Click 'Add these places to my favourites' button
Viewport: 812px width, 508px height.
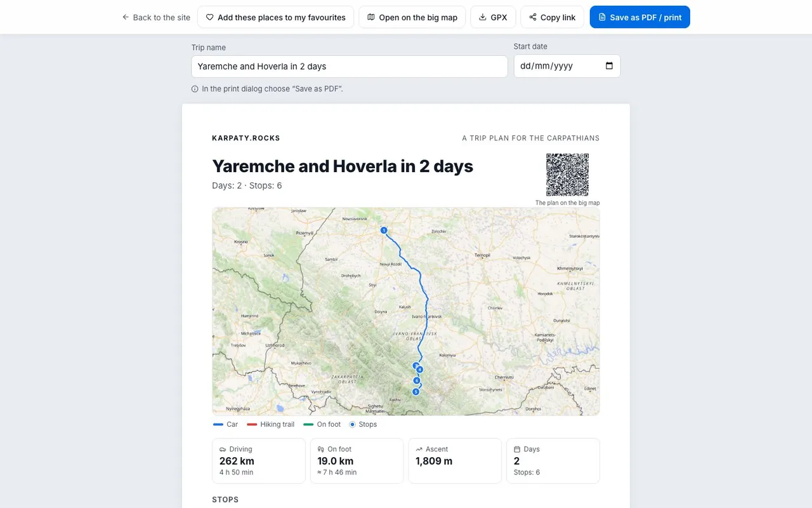(275, 17)
